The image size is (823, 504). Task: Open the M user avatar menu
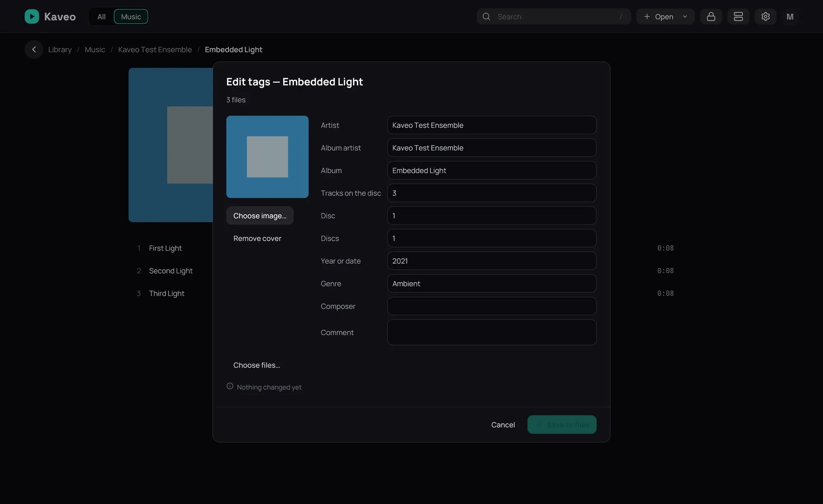pos(790,16)
